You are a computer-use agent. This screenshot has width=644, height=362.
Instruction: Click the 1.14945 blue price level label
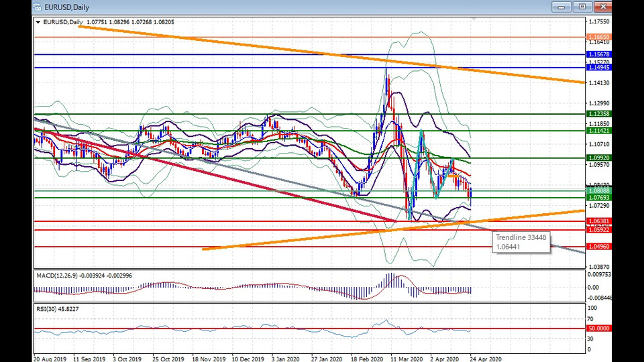point(599,67)
